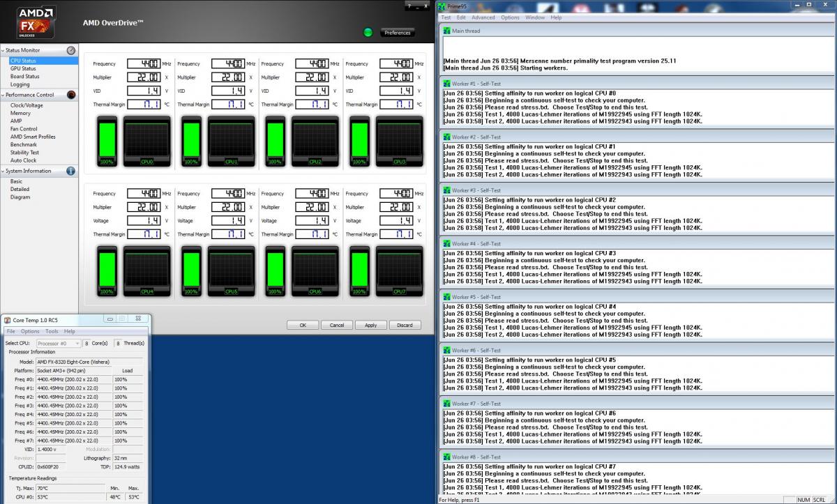The height and width of the screenshot is (504, 837).
Task: Click the Main thread title bar in Prime95
Action: tap(637, 31)
